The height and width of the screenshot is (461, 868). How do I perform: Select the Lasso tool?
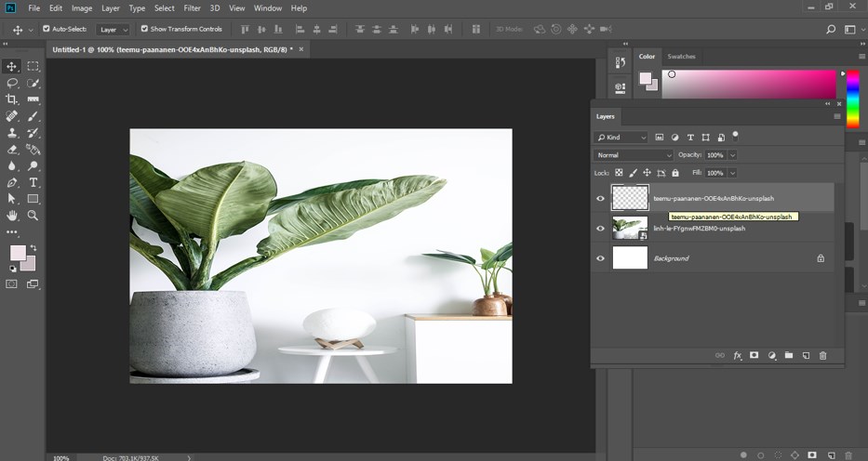click(x=12, y=83)
